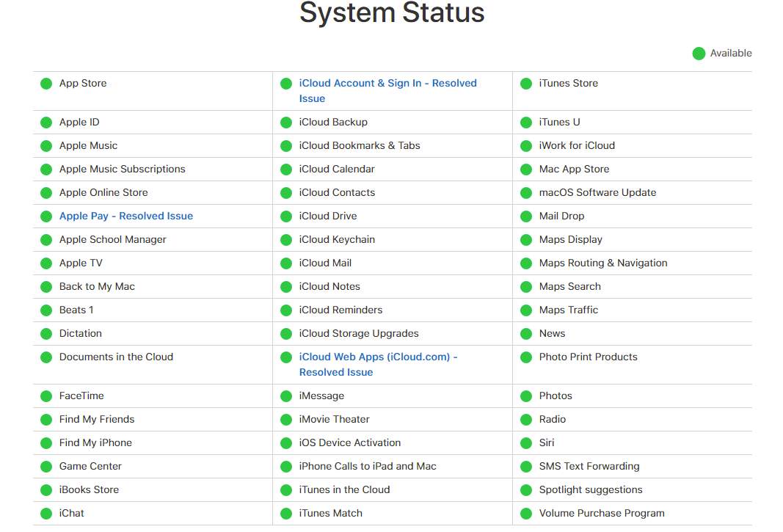
Task: Click the Available legend label
Action: tap(731, 53)
